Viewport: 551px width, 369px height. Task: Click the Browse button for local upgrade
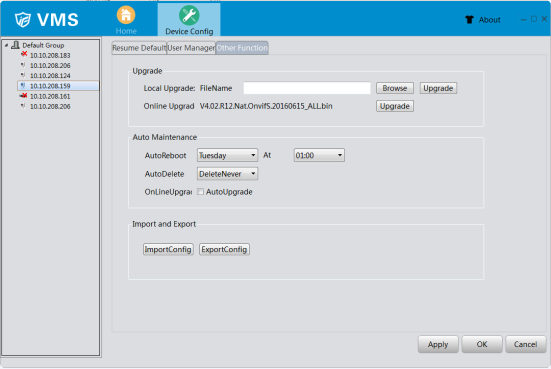[395, 88]
